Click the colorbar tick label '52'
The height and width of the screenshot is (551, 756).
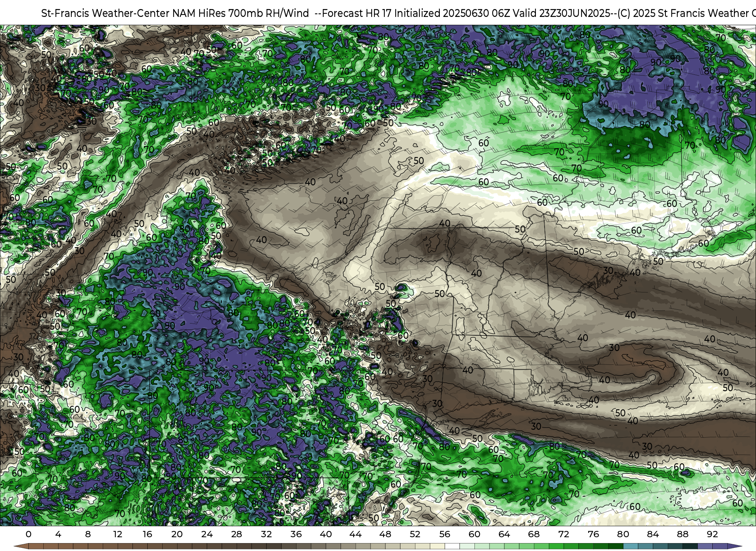(x=415, y=534)
